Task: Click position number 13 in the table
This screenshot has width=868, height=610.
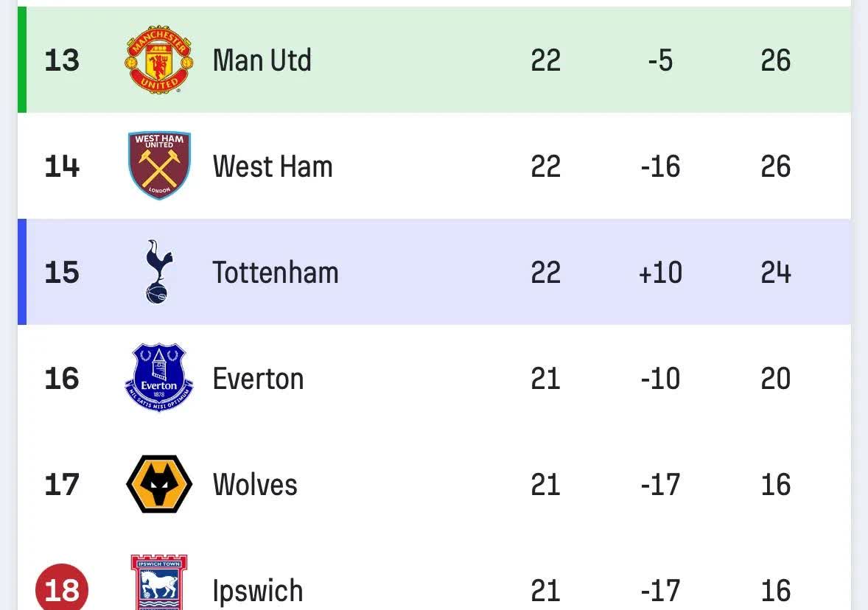Action: pyautogui.click(x=62, y=60)
